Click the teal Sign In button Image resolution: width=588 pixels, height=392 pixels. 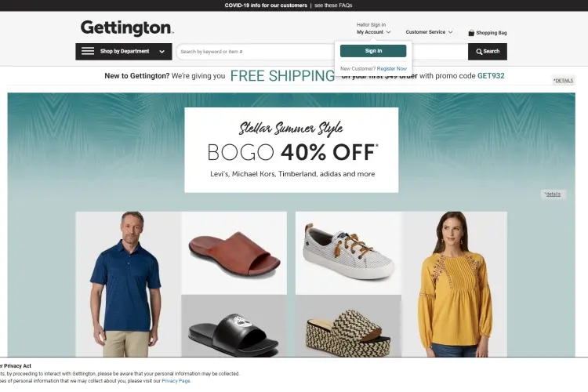373,51
